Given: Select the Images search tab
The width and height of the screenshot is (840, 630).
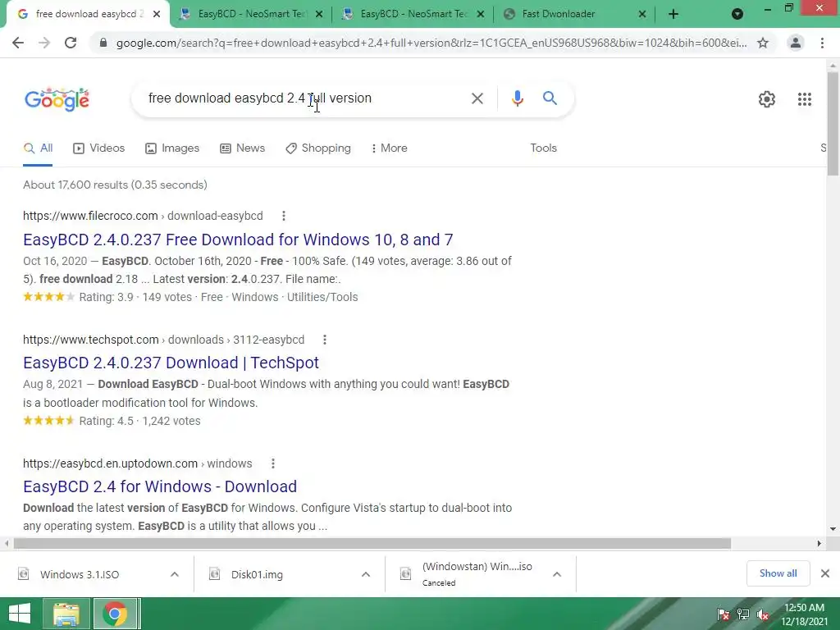Looking at the screenshot, I should click(172, 148).
